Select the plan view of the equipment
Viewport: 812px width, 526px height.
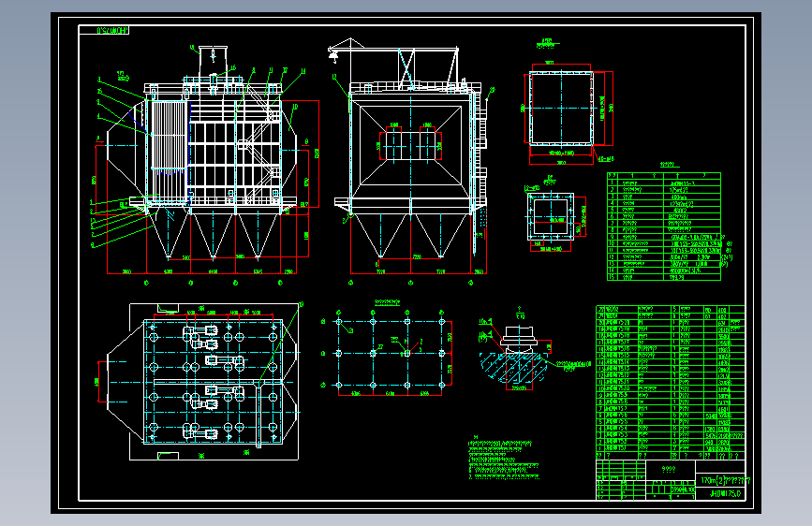coord(203,382)
